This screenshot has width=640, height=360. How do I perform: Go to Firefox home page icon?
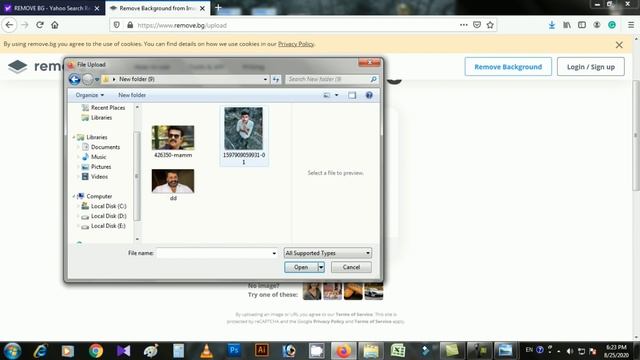click(x=55, y=25)
